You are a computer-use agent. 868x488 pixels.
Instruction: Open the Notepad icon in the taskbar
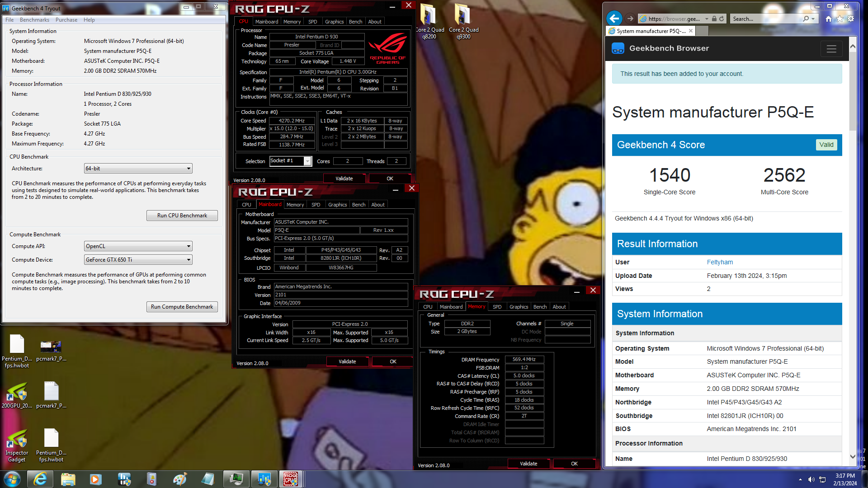click(208, 479)
